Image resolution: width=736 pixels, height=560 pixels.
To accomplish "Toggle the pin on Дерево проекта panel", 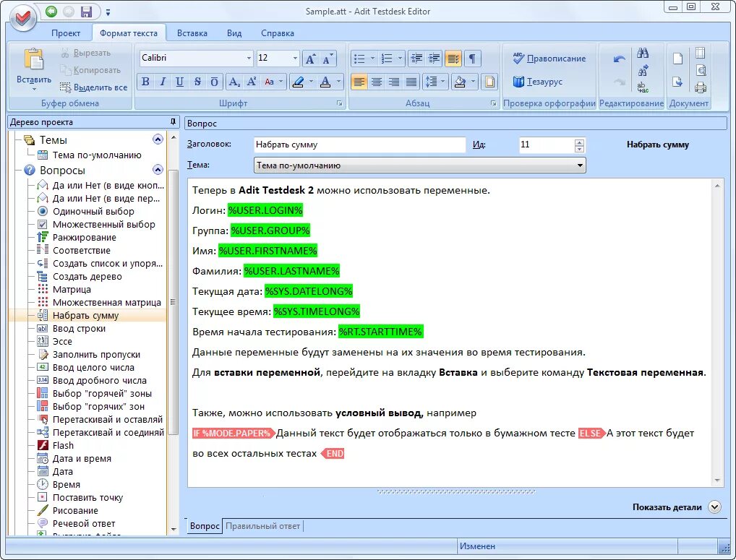I will (x=173, y=122).
